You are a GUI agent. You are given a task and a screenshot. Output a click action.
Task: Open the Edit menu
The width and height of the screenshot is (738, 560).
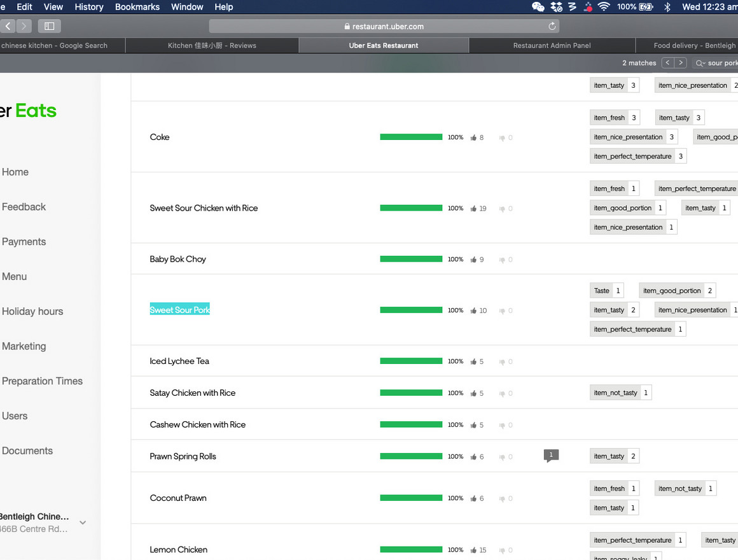click(24, 6)
